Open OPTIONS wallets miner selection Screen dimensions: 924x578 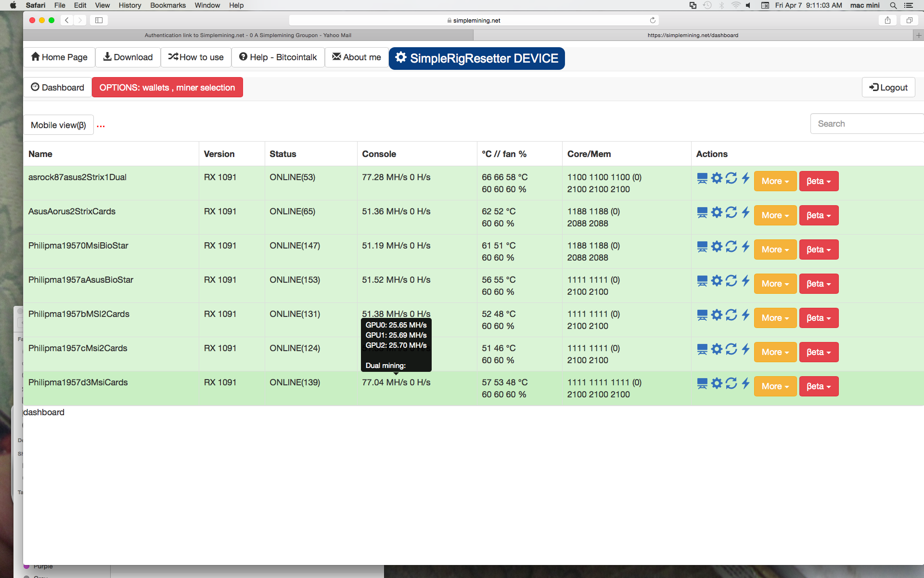(167, 87)
